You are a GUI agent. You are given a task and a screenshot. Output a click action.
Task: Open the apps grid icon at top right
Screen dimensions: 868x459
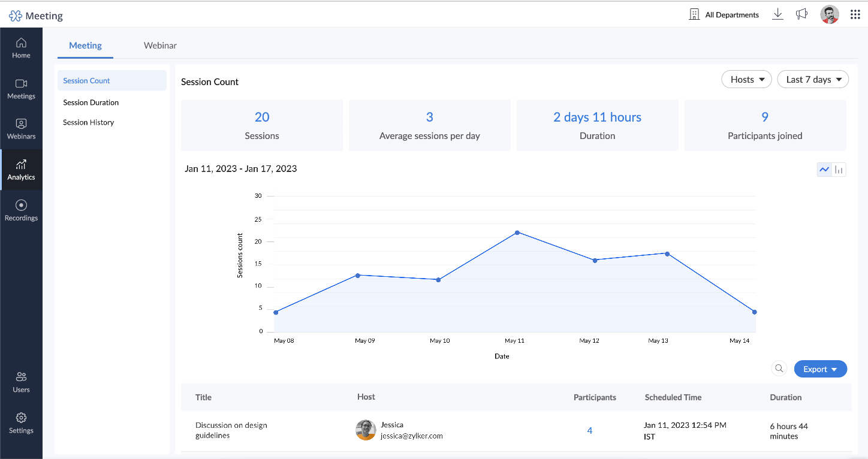pyautogui.click(x=855, y=14)
